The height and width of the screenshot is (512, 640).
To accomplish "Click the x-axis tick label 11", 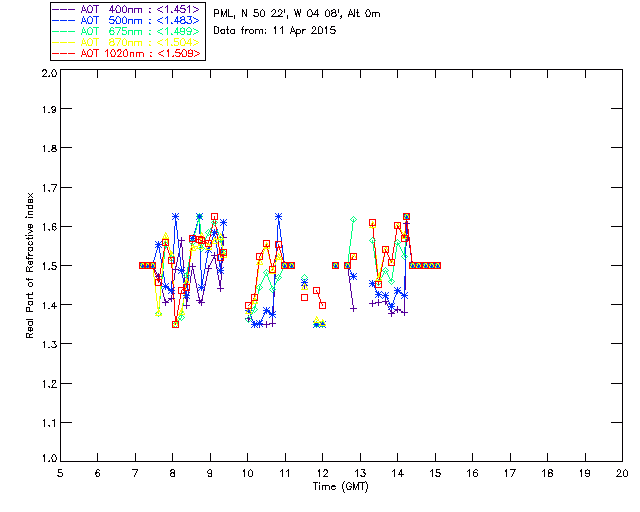I will coord(285,473).
